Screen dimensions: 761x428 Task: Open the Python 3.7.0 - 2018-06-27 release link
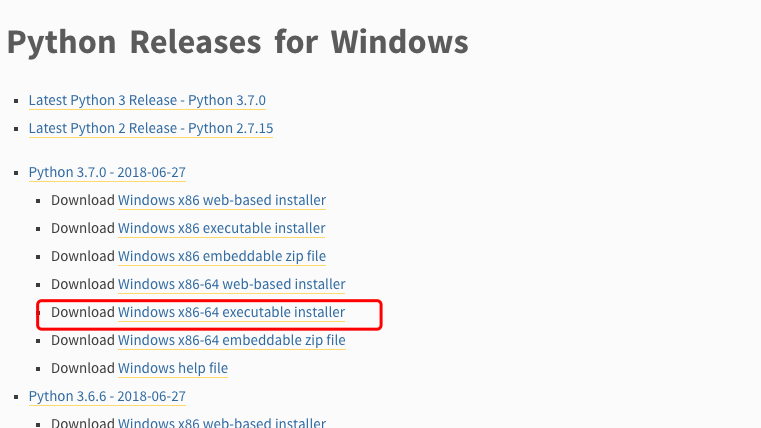pos(107,173)
